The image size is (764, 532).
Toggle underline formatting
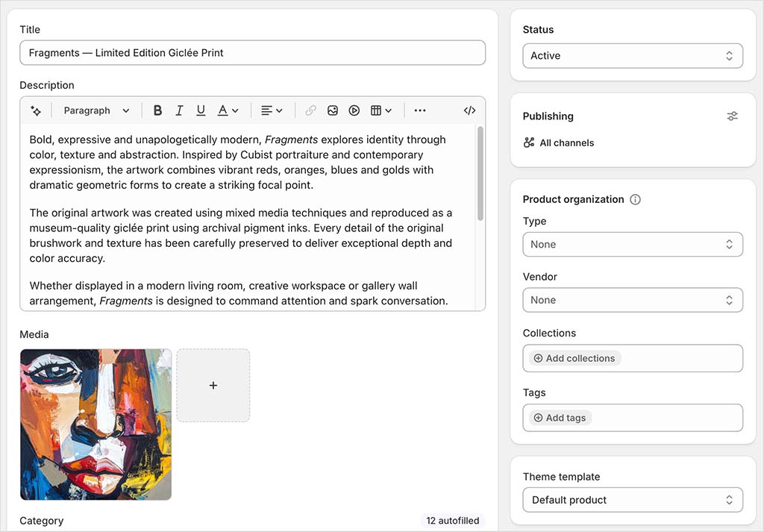click(x=201, y=110)
